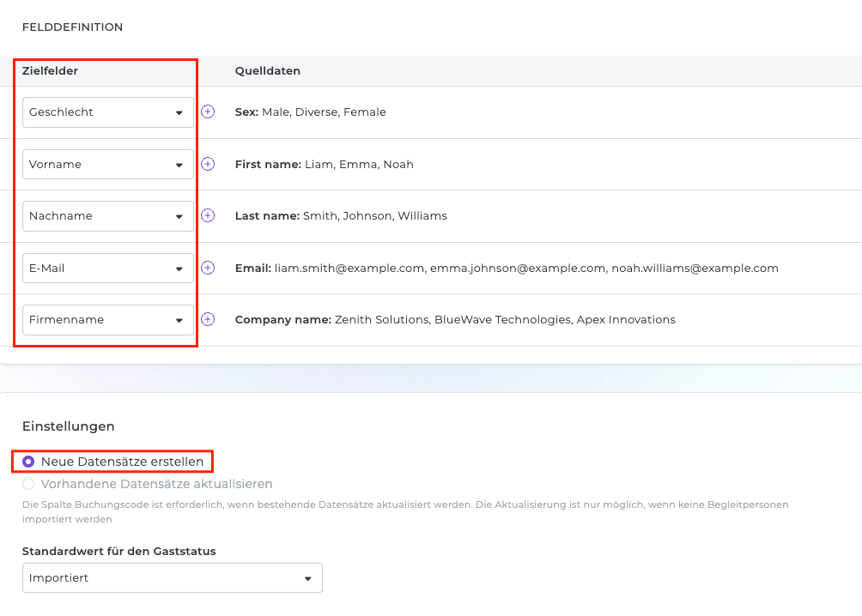Click the Company name source data text

point(455,320)
